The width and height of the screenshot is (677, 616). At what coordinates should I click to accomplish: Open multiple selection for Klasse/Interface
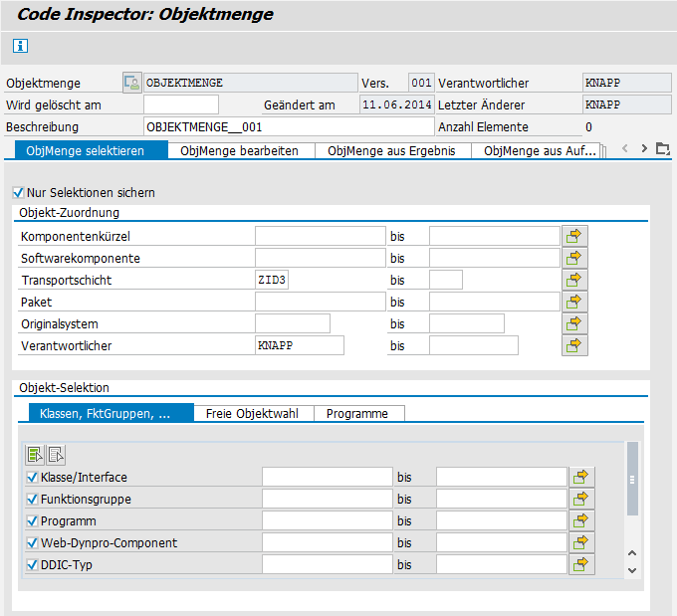(581, 477)
